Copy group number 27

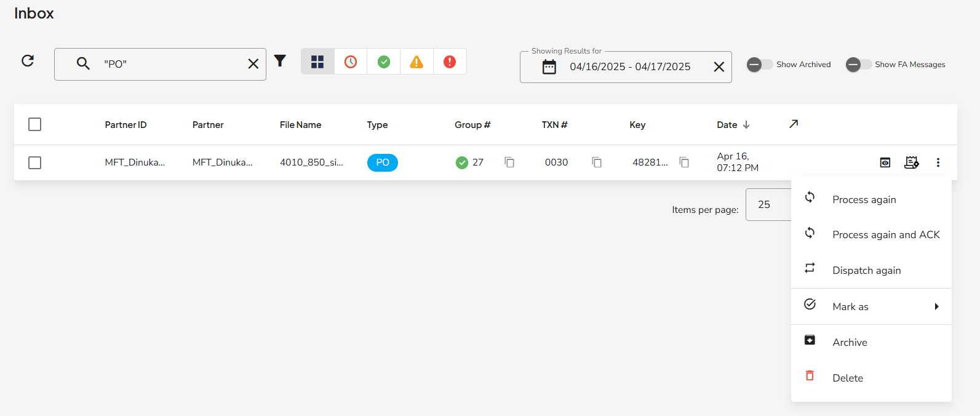509,162
